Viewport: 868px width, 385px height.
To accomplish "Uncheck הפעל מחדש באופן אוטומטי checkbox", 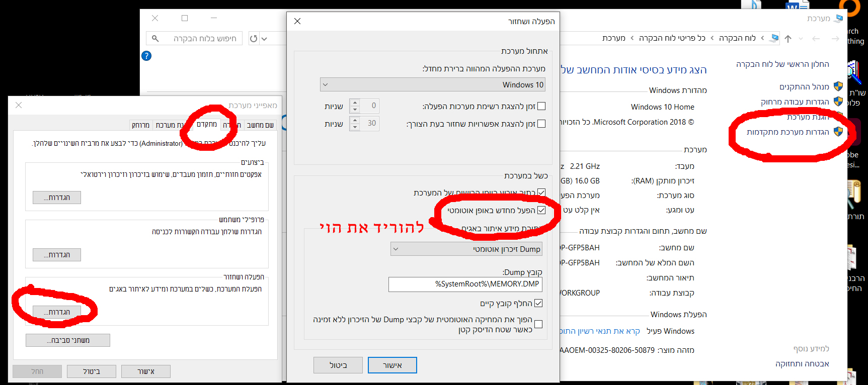I will click(541, 210).
